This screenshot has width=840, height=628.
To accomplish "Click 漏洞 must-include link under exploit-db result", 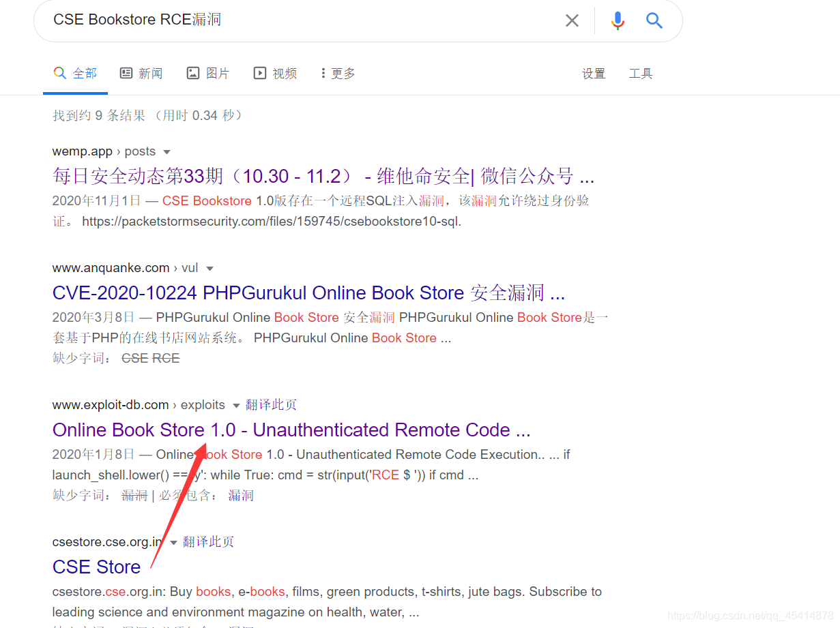I will pyautogui.click(x=241, y=496).
